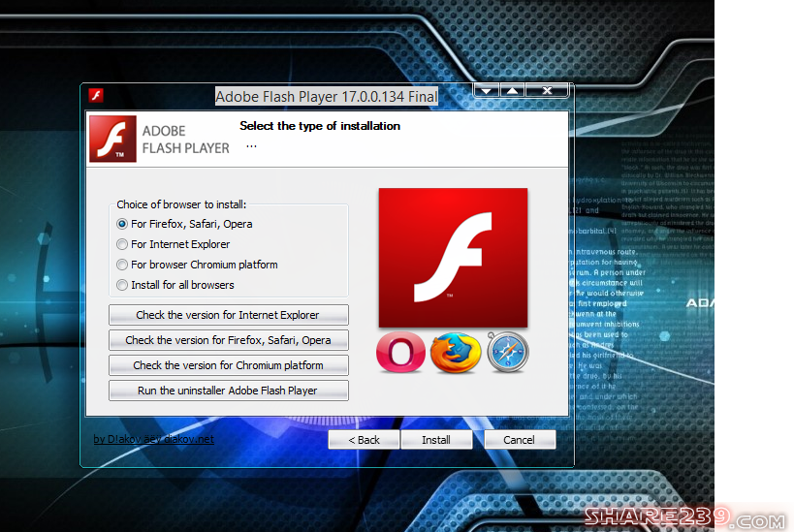Click the Adobe Flash Player header logo
794x532 pixels.
pos(112,139)
